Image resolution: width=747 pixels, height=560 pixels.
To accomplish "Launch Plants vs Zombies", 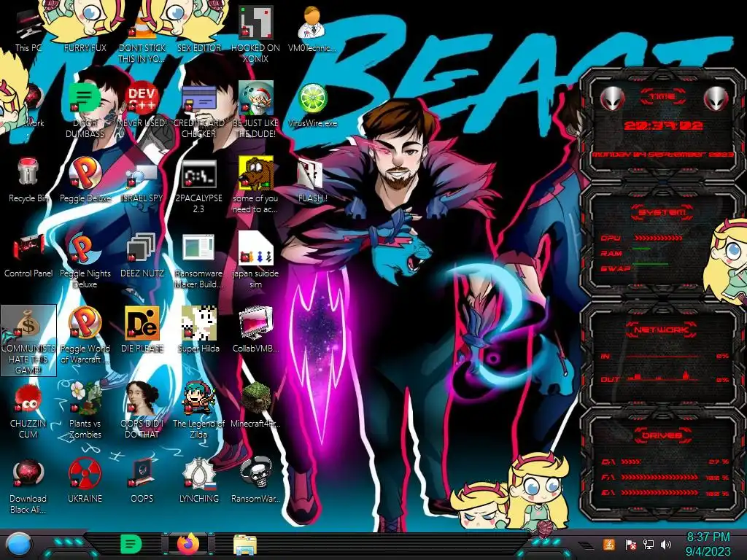I will (85, 411).
